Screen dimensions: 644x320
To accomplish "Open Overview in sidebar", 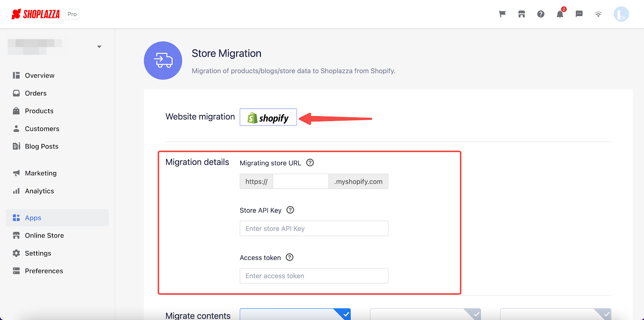I will (57, 76).
